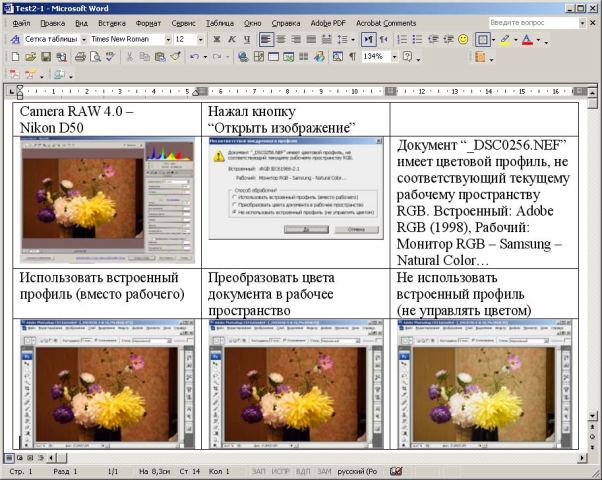Convert to Adobe PDF icon
The height and width of the screenshot is (480, 602).
pos(14,74)
